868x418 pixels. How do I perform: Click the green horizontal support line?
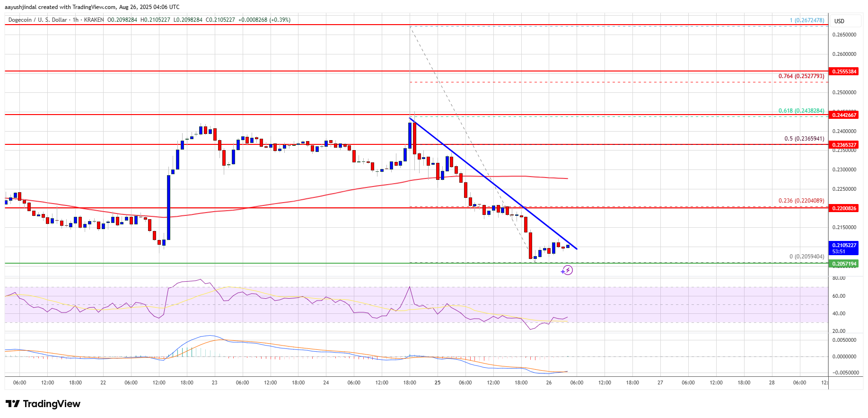tap(416, 263)
